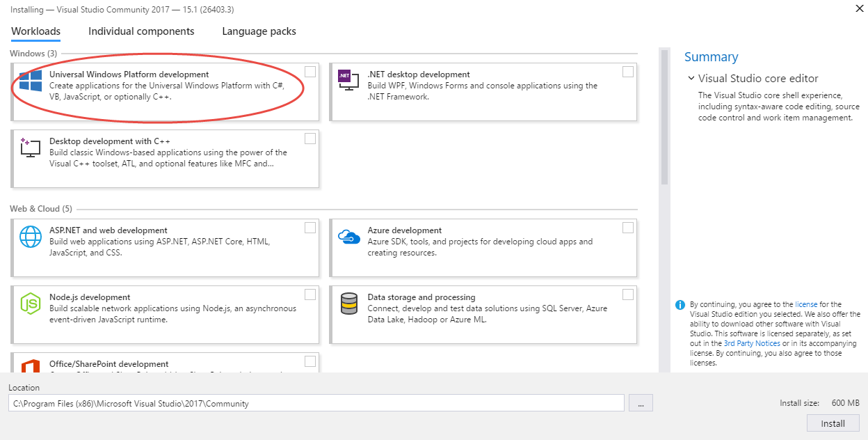
Task: Open the Language packs tab
Action: (x=259, y=31)
